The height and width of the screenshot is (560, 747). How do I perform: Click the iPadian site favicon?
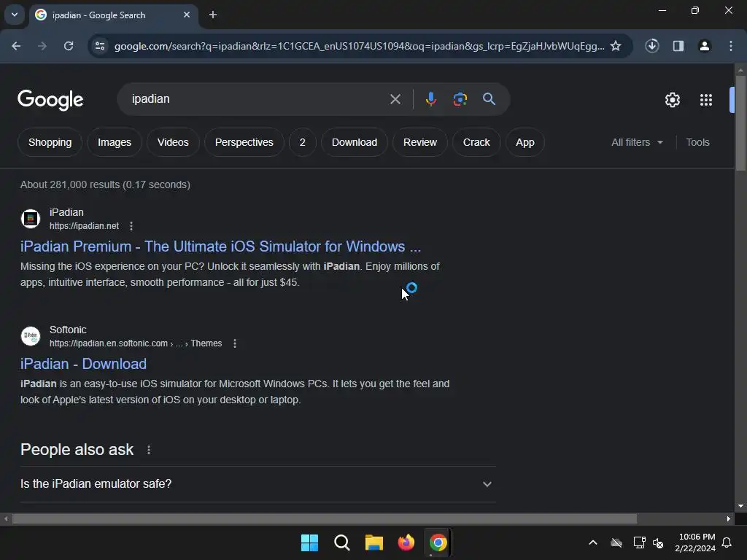[x=31, y=219]
